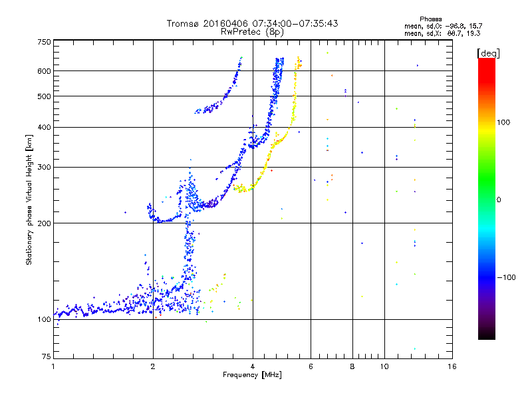Click the 'mean, sd,O: -96.8, 15.7' line
The height and width of the screenshot is (399, 532).
coord(443,26)
